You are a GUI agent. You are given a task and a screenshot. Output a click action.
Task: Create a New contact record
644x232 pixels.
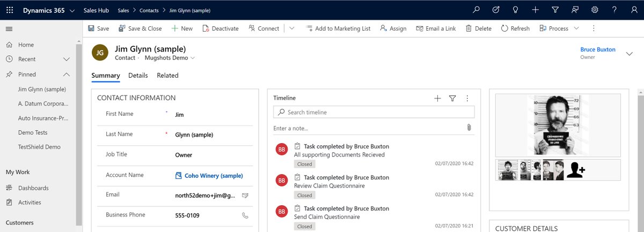click(182, 29)
